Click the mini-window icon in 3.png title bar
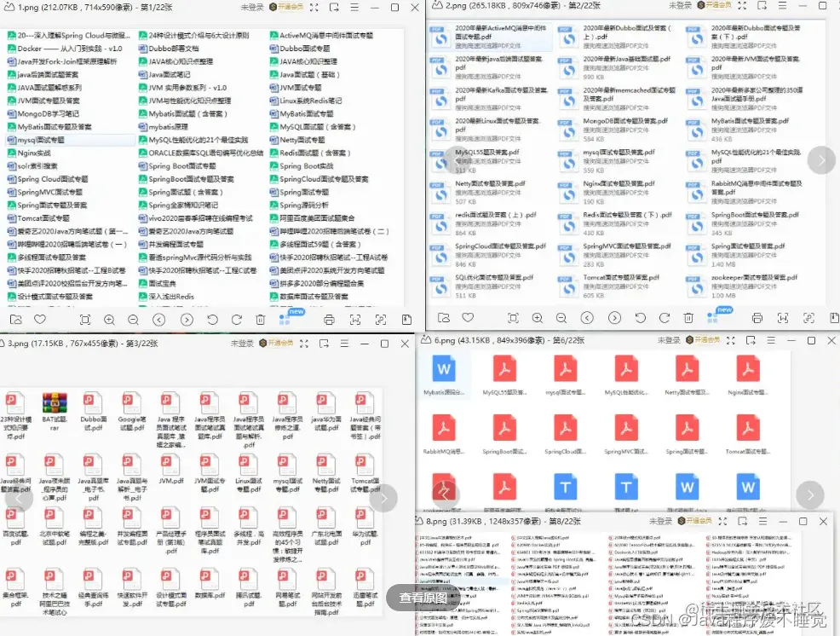 point(324,344)
